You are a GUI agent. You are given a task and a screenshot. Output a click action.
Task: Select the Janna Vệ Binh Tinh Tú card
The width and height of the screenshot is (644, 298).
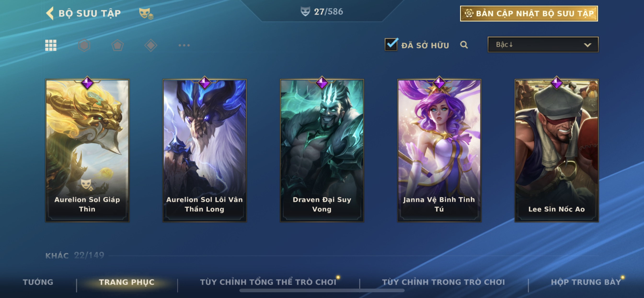pyautogui.click(x=439, y=150)
